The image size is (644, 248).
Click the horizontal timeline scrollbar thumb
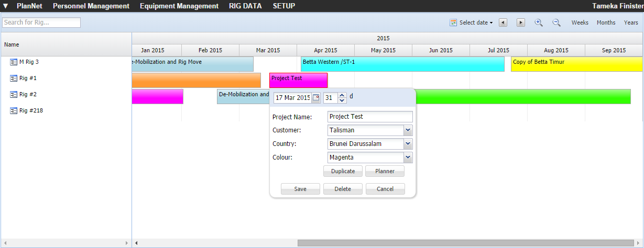tap(466, 243)
